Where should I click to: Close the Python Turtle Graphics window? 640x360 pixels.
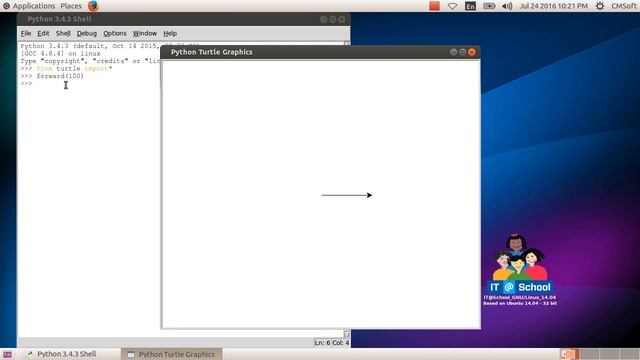click(472, 52)
